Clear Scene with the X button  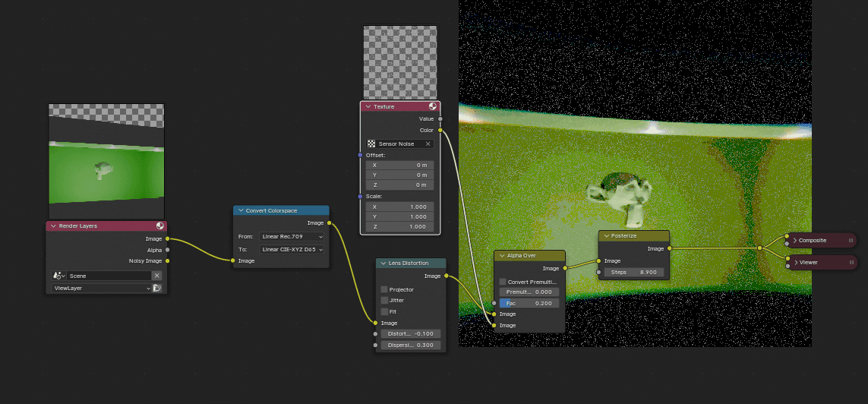tap(156, 276)
